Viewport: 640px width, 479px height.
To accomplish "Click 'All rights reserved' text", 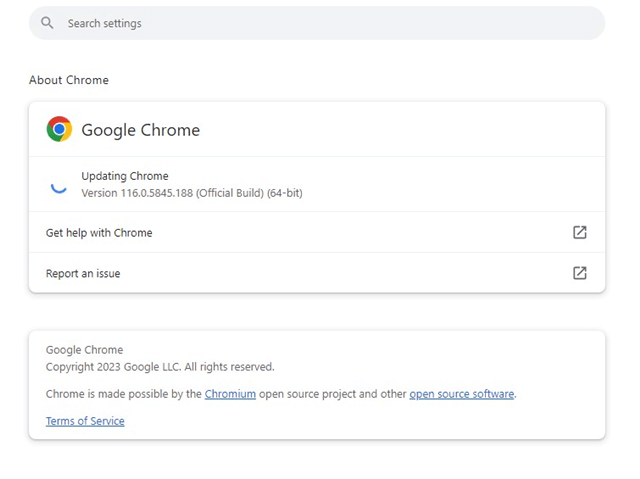I will click(229, 367).
